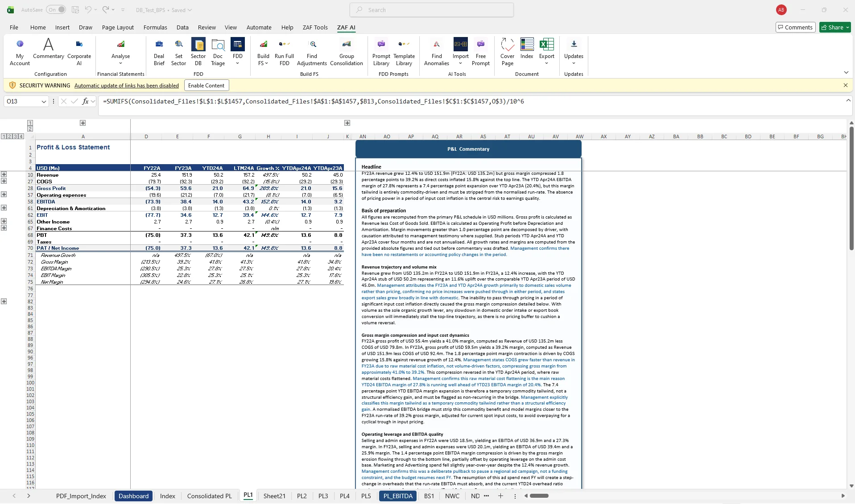This screenshot has height=504, width=855.
Task: Run the Full FDD tool
Action: point(284,52)
